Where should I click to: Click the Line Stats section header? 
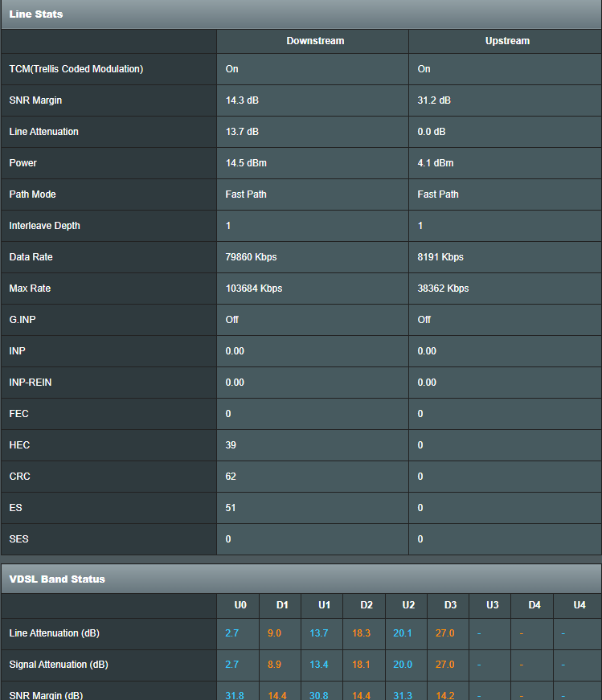[x=36, y=14]
